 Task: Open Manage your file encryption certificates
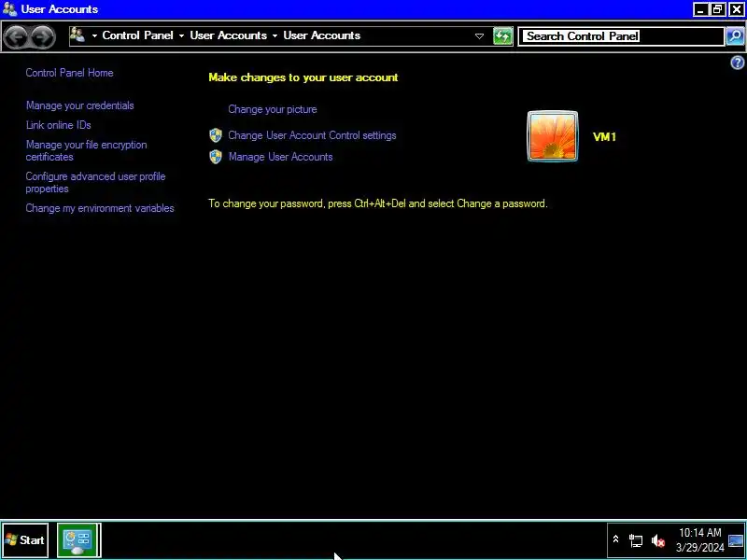[x=86, y=150]
